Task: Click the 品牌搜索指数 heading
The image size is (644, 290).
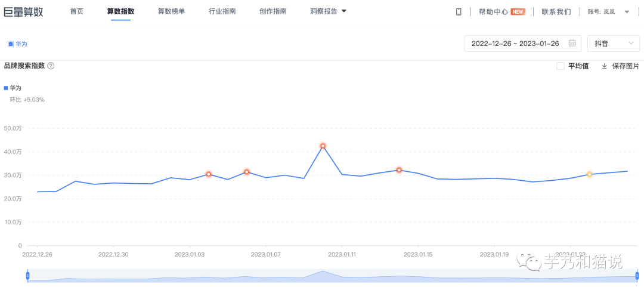Action: tap(24, 66)
